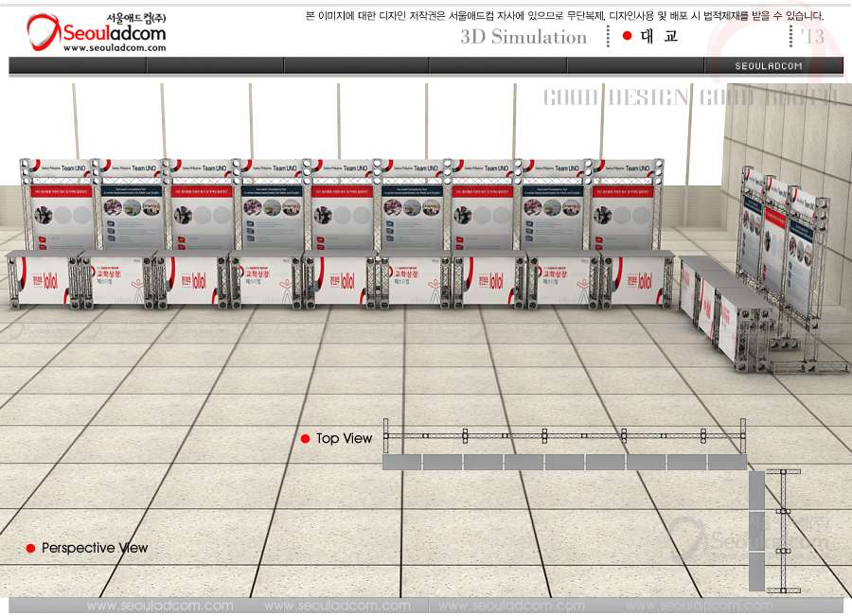Click the Korean copyright notice text

pos(565,15)
